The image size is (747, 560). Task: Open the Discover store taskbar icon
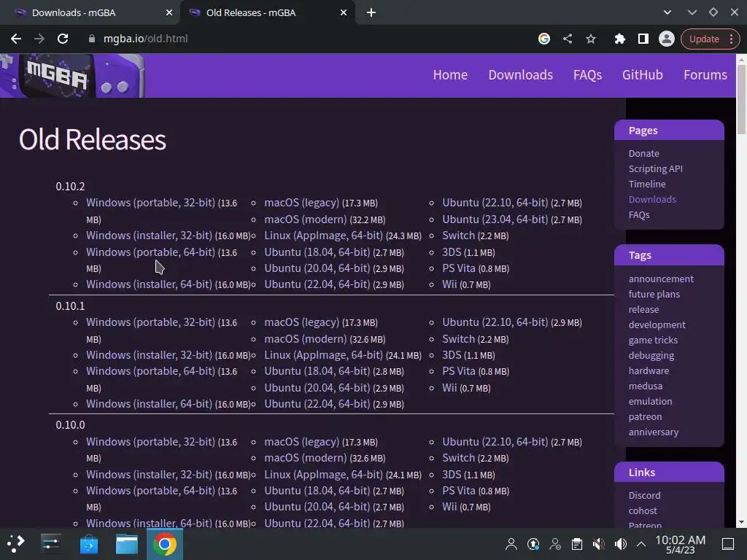(88, 544)
